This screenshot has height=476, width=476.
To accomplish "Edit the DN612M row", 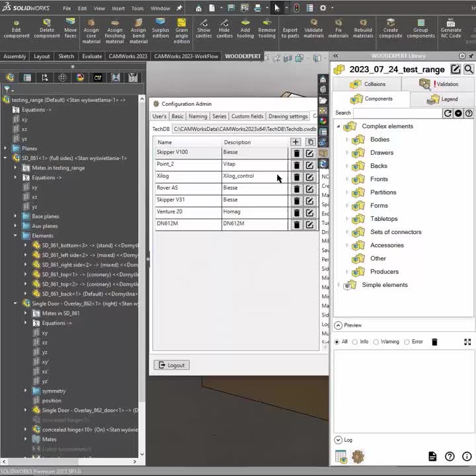I will coord(309,225).
